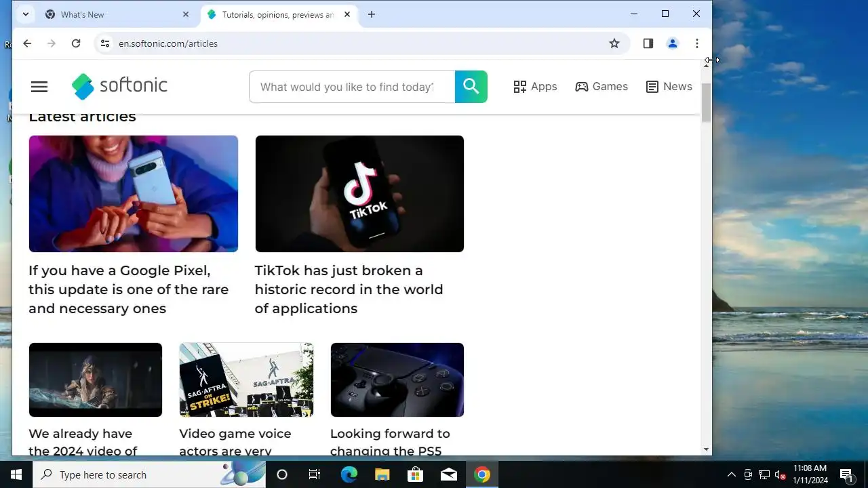Screen dimensions: 868x488
Task: Open 'Video game voice actors' article
Action: point(235,442)
